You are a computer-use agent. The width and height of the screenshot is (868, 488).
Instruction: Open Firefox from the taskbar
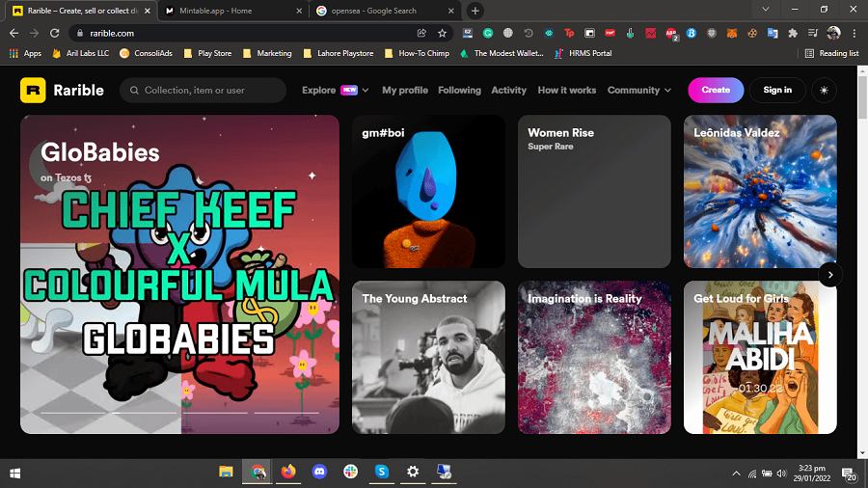(288, 472)
